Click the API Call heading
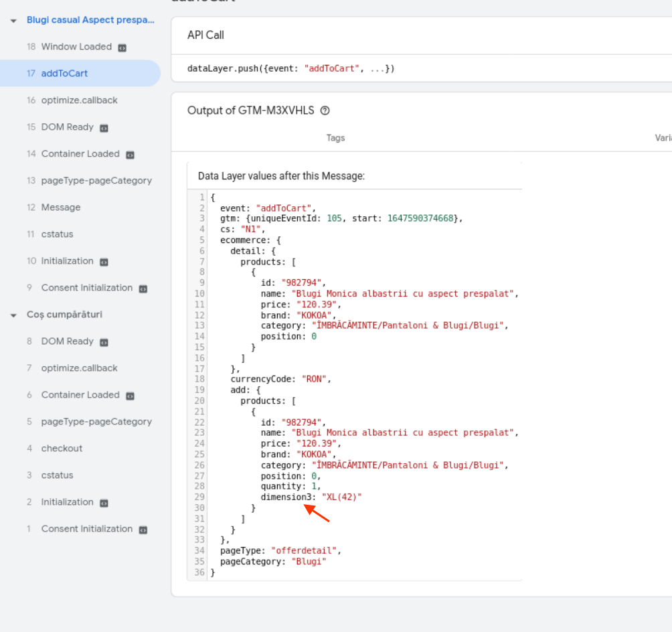672x632 pixels. (205, 35)
